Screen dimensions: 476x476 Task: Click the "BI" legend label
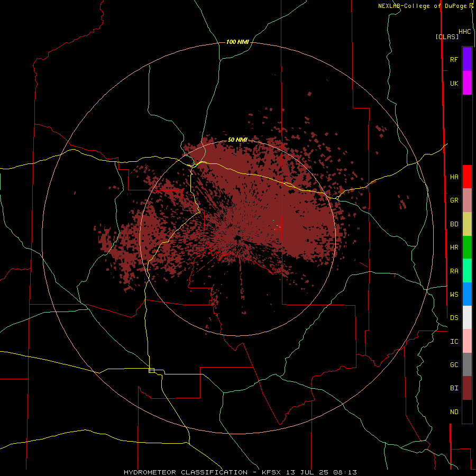pyautogui.click(x=454, y=388)
